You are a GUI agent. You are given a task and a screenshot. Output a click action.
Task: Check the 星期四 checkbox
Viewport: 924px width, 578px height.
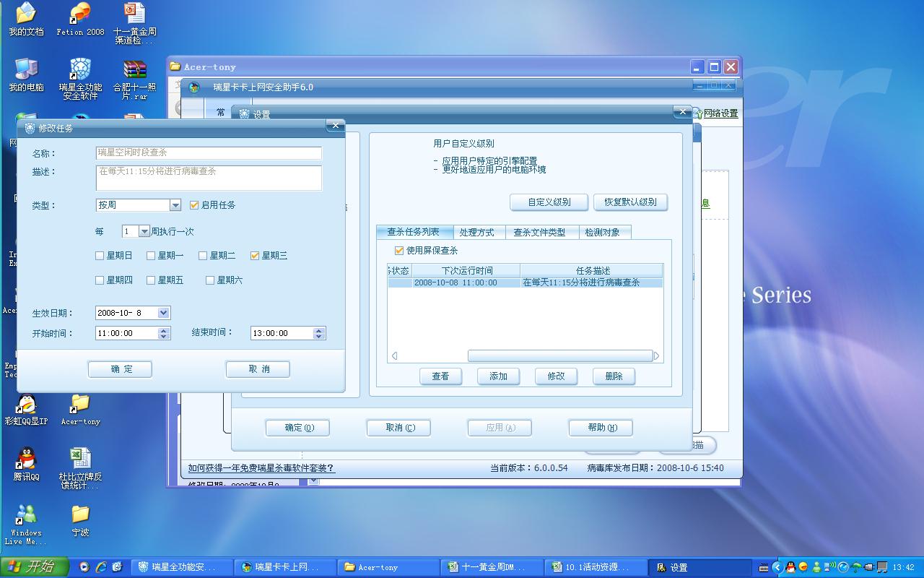point(100,280)
